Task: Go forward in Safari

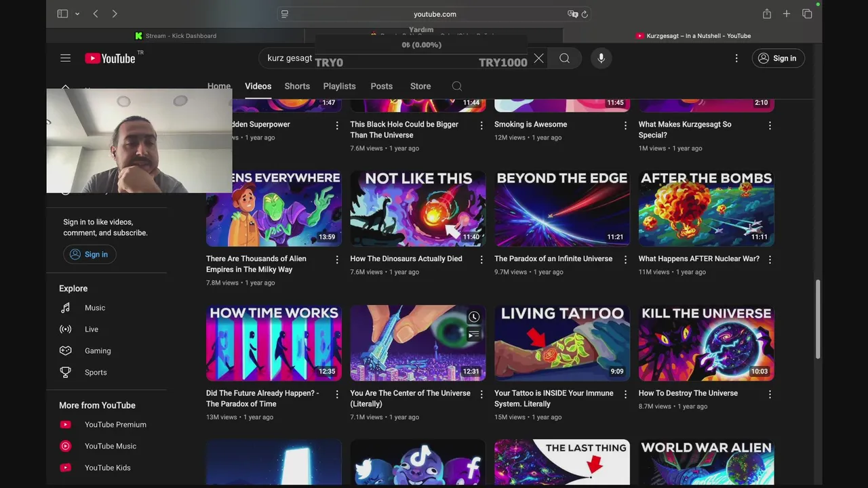Action: pyautogui.click(x=115, y=14)
